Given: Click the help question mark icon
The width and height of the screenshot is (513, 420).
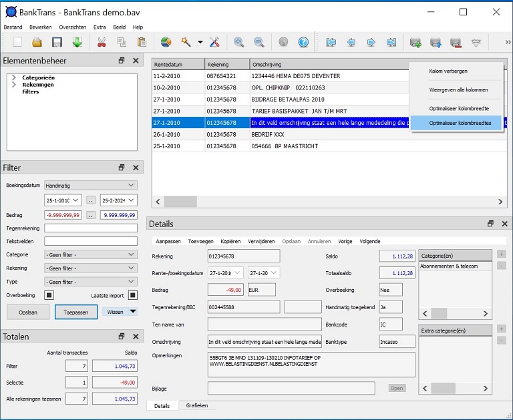Looking at the screenshot, I should pos(303,42).
